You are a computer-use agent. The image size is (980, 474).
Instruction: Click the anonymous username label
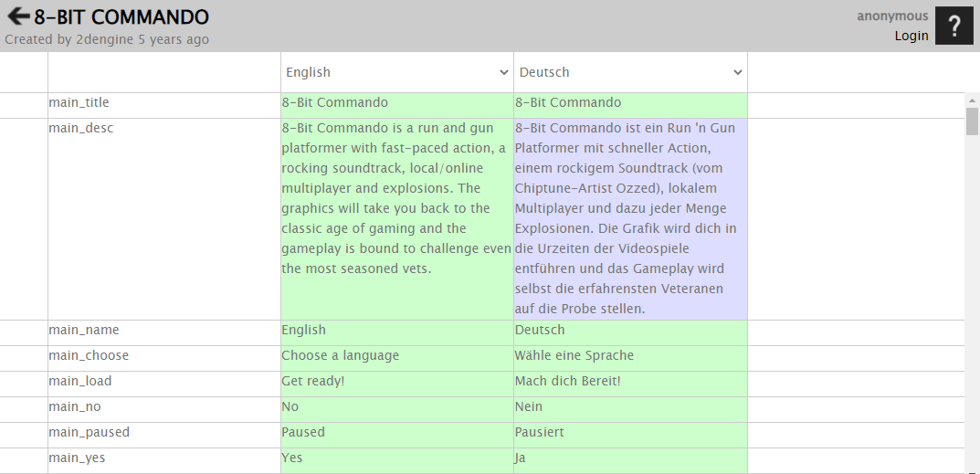[x=892, y=16]
